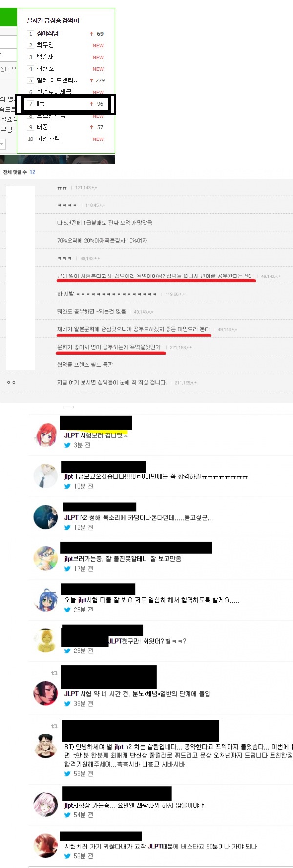Open trending search '칠레 아르헨티..'

coord(57,80)
